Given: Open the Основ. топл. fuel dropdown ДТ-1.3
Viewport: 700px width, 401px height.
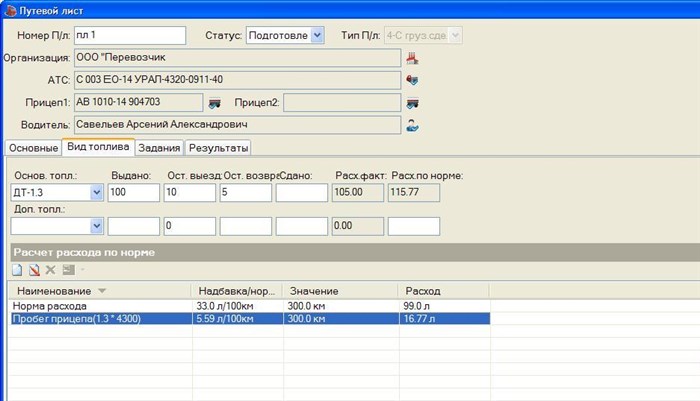Looking at the screenshot, I should click(x=96, y=192).
